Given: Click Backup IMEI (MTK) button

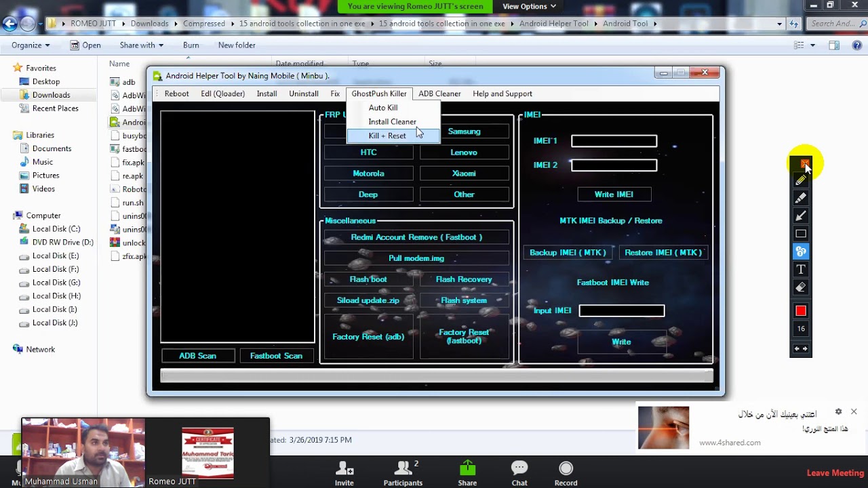Looking at the screenshot, I should pos(568,253).
